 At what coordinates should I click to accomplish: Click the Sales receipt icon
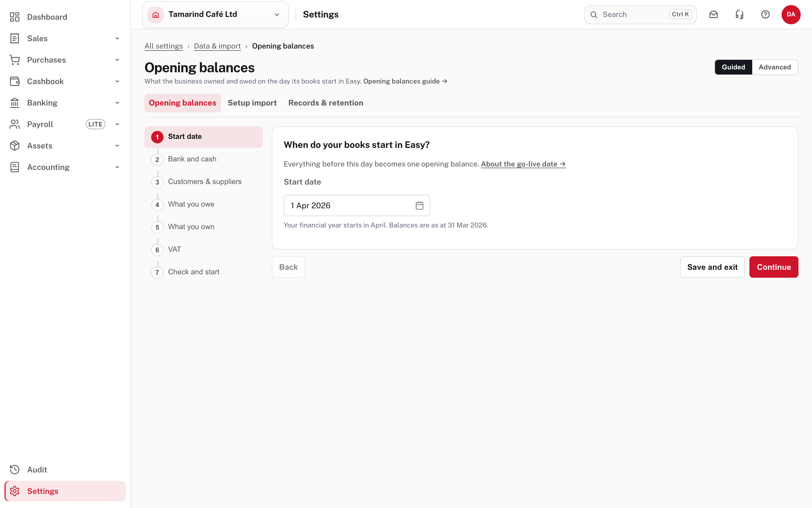point(15,38)
